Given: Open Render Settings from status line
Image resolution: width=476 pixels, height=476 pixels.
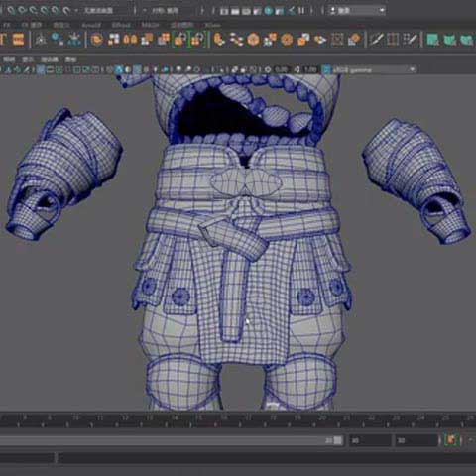Looking at the screenshot, I should (x=257, y=11).
